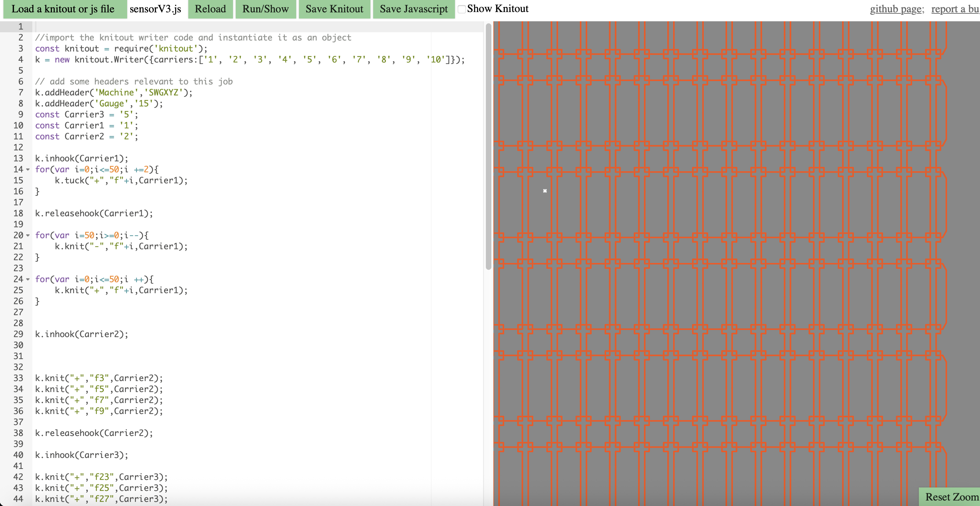Place cursor on the k.releasehook(Carrier1) line

click(x=93, y=213)
